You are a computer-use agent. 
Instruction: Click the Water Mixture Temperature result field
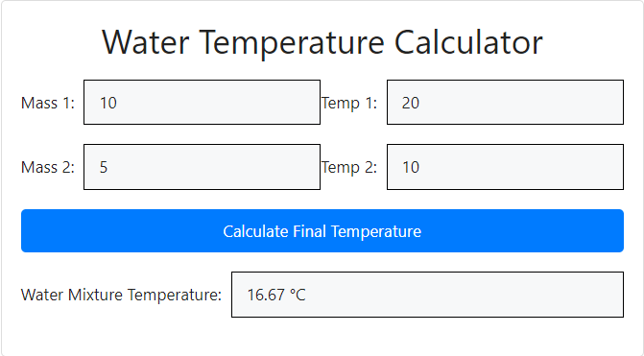click(427, 295)
